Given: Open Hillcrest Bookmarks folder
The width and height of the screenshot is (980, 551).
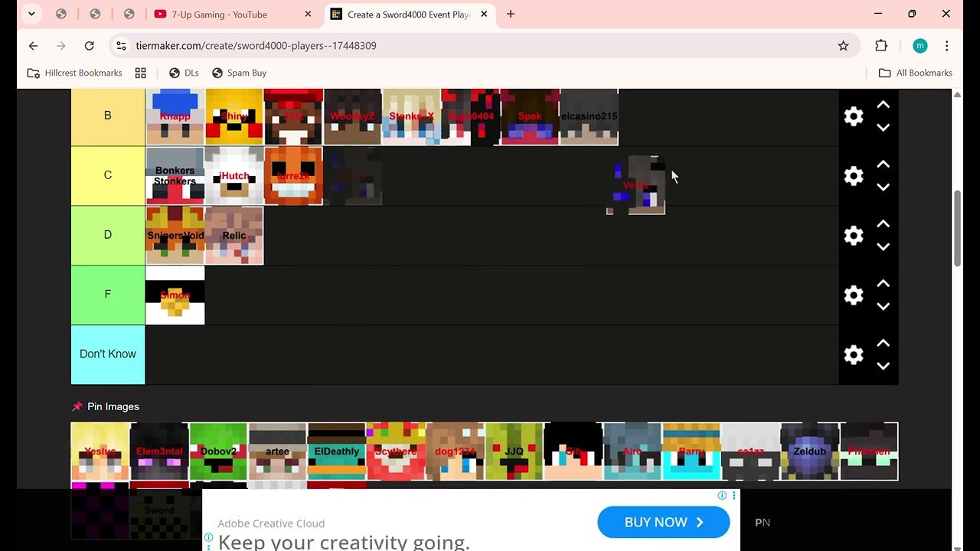Looking at the screenshot, I should (74, 73).
